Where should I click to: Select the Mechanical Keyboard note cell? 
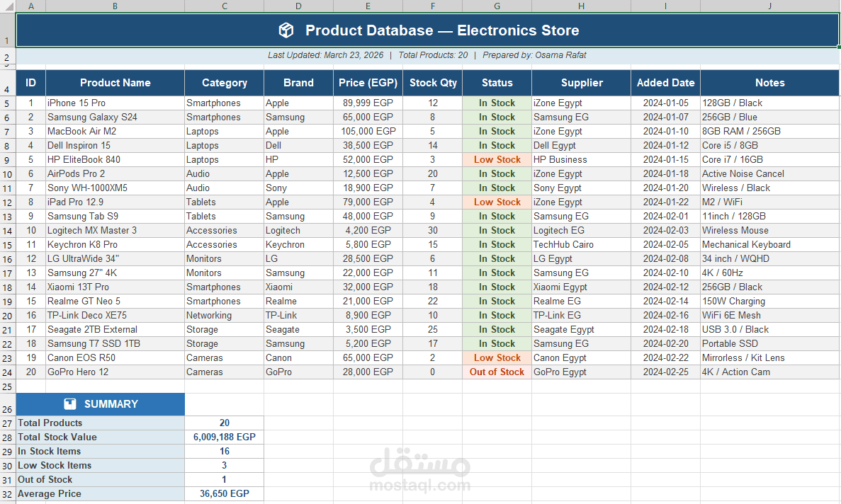tap(769, 244)
